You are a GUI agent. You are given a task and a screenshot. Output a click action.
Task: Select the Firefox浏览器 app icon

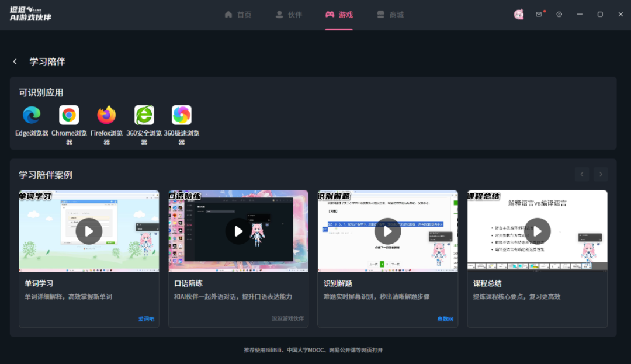106,115
